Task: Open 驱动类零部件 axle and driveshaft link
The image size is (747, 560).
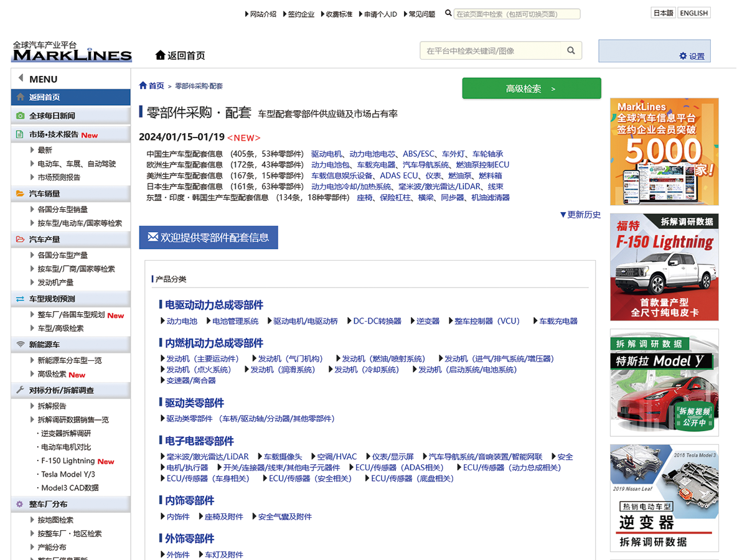Action: coord(250,419)
